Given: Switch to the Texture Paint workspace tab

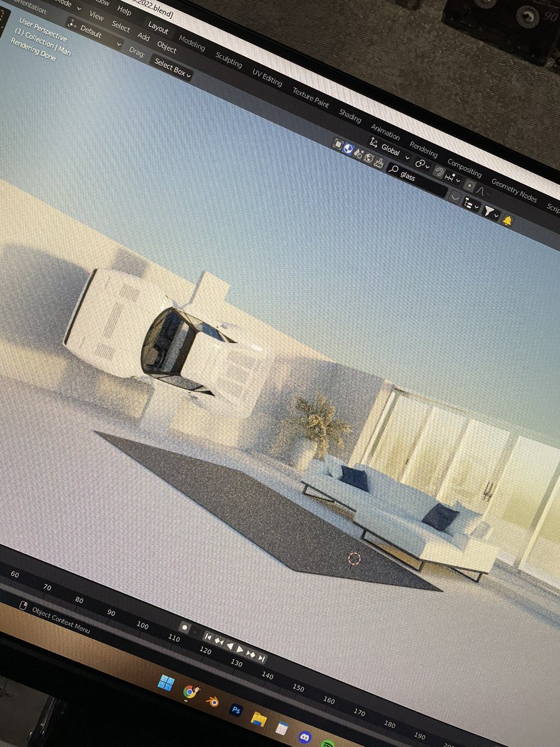Looking at the screenshot, I should [310, 98].
